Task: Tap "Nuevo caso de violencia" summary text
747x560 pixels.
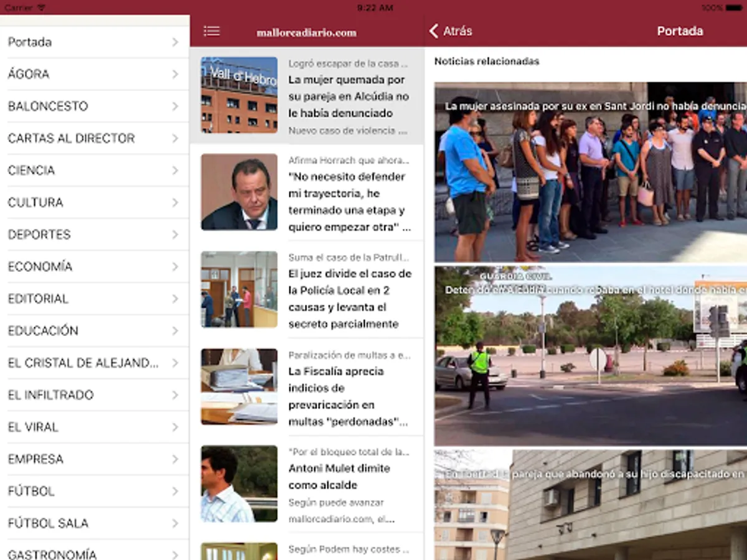Action: tap(348, 131)
